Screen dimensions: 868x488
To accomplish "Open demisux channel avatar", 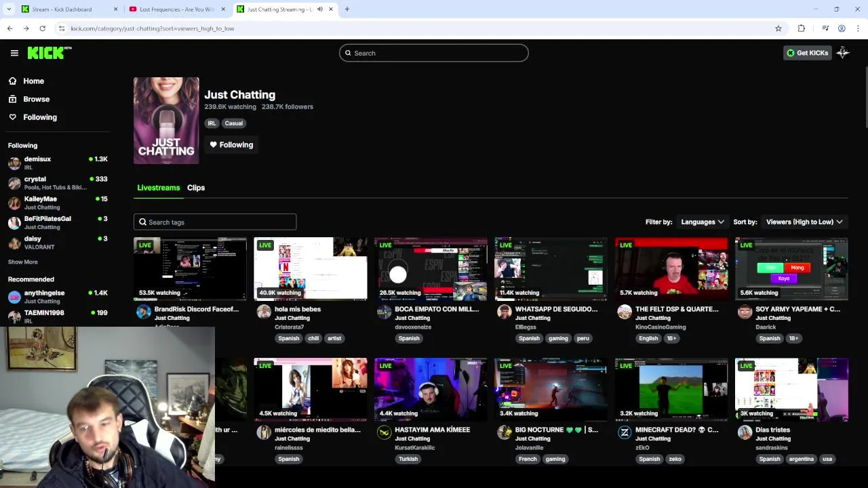I will (14, 163).
